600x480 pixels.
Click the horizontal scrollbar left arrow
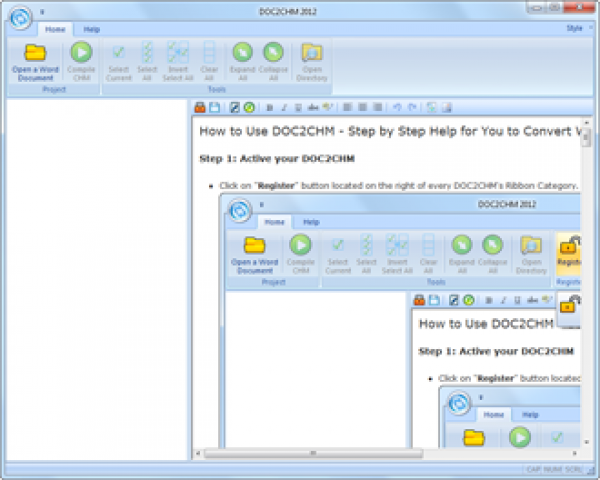point(198,453)
